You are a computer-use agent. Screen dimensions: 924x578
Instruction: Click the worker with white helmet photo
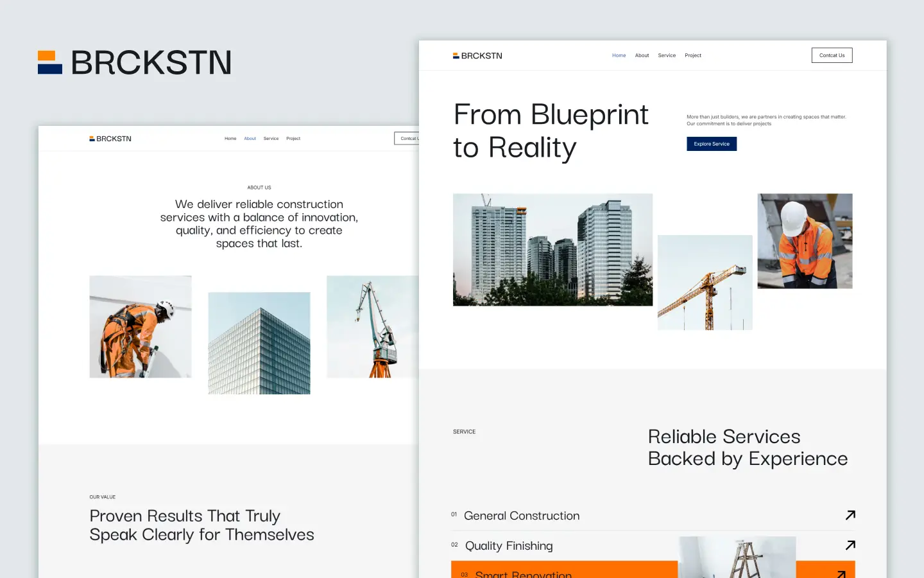[x=805, y=241]
